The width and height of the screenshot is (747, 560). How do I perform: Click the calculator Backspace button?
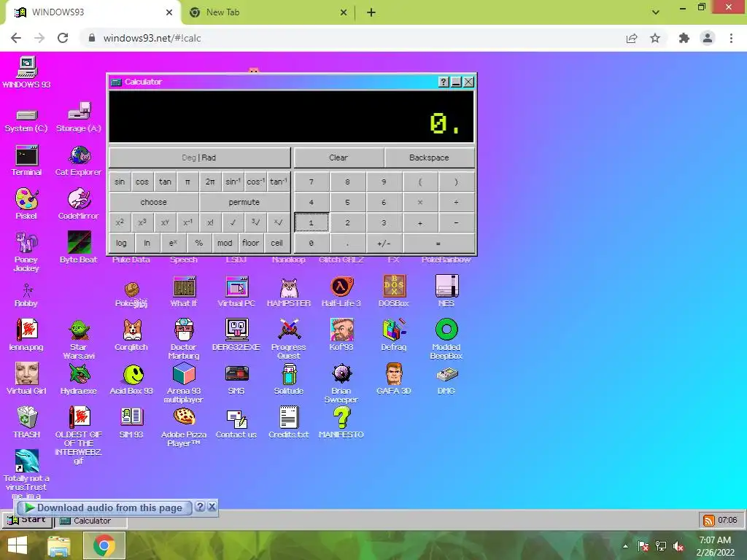tap(429, 157)
